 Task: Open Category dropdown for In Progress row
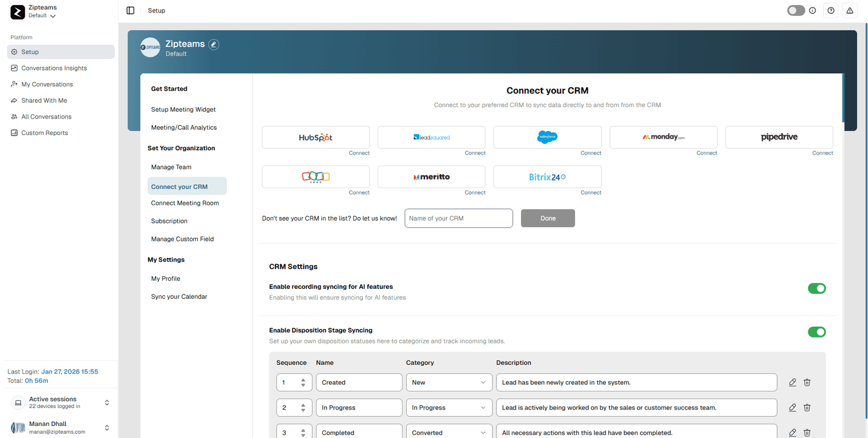[x=449, y=407]
